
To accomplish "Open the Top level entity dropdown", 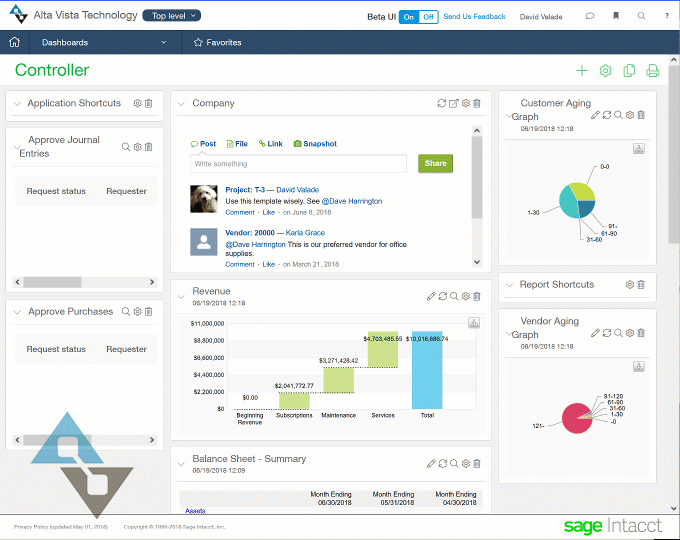I will click(172, 16).
